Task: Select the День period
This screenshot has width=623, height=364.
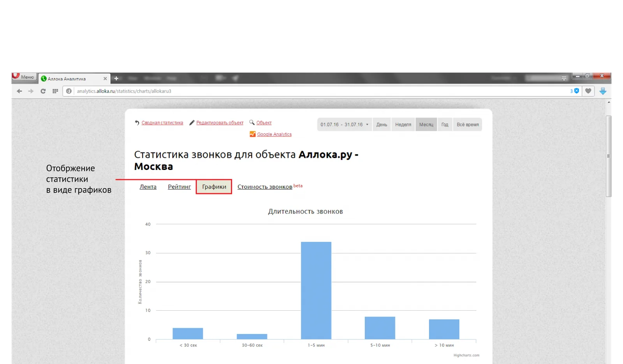Action: pyautogui.click(x=382, y=124)
